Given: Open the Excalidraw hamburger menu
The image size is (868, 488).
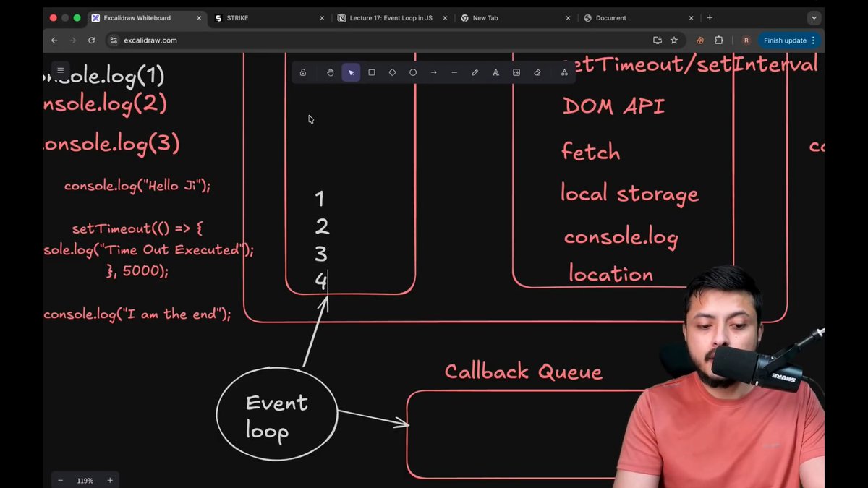Looking at the screenshot, I should pos(61,70).
